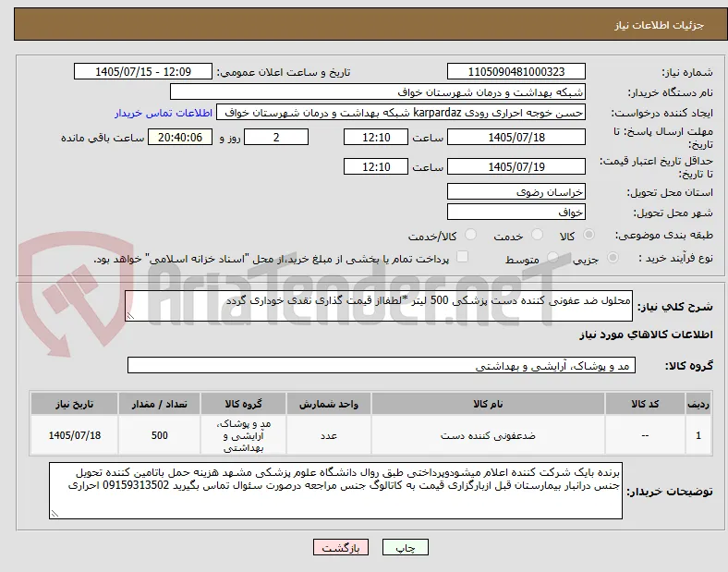Click the need date cell 1405/07/18

(74, 435)
